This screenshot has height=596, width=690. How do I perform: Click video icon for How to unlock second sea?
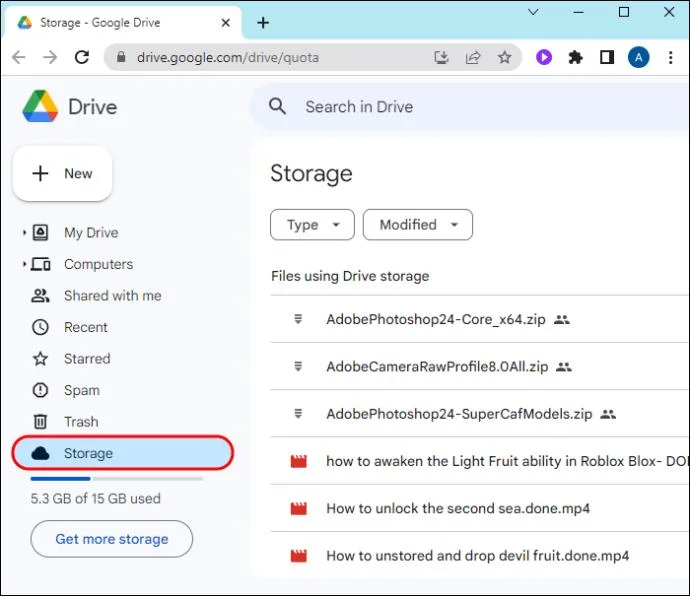tap(299, 508)
